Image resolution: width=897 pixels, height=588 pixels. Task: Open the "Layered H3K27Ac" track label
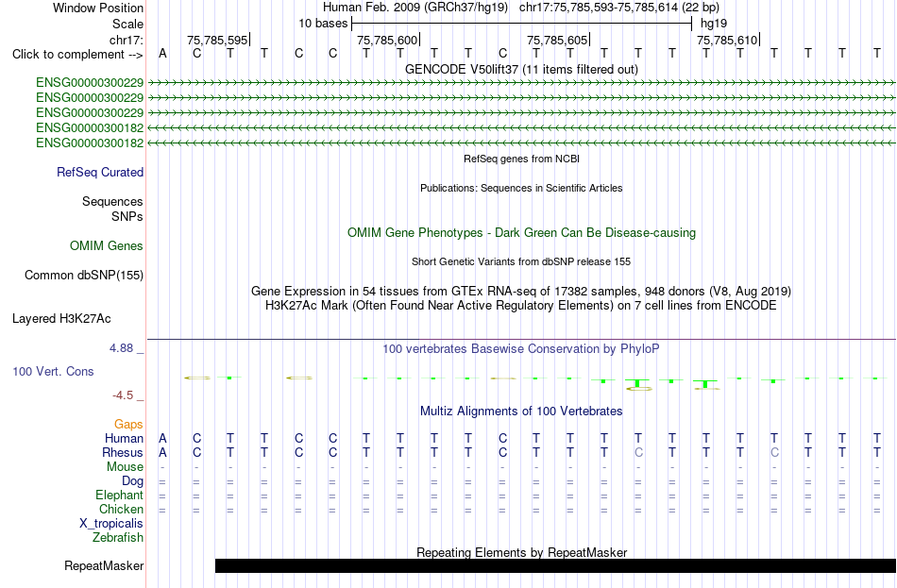point(61,319)
